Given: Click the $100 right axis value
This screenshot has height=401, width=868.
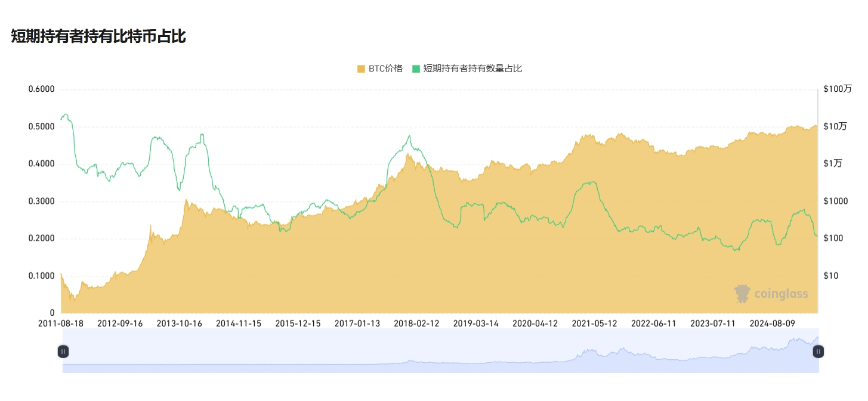Looking at the screenshot, I should coord(833,238).
